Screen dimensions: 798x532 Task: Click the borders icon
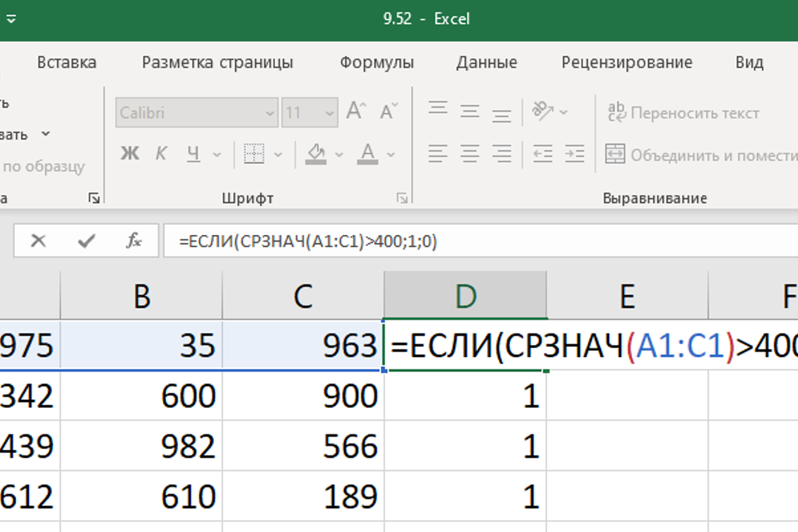[x=254, y=153]
